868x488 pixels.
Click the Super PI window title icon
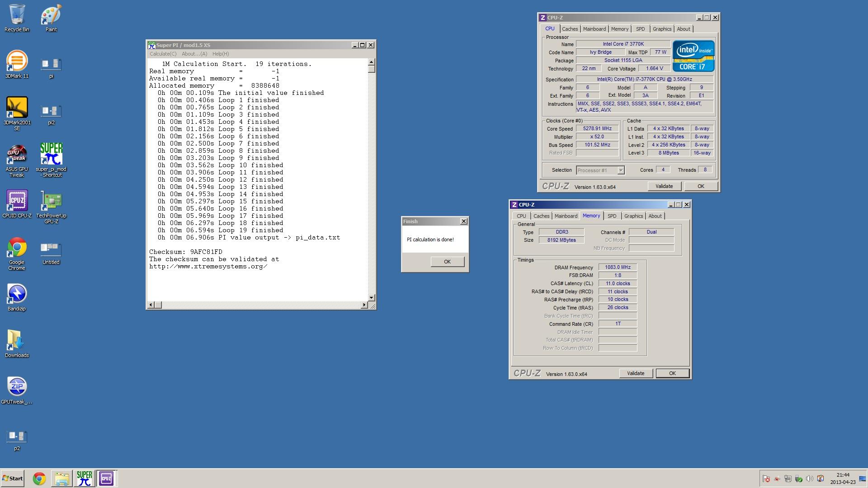[x=151, y=45]
